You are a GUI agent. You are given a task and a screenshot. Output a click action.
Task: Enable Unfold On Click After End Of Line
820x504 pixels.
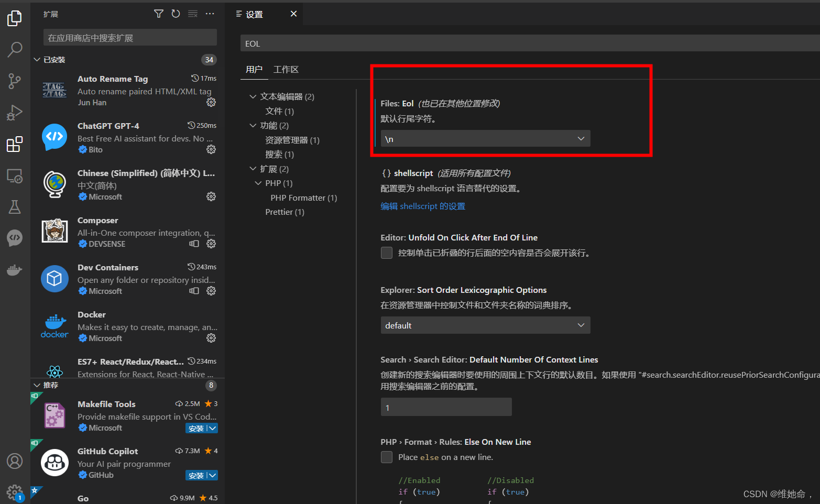click(x=386, y=253)
